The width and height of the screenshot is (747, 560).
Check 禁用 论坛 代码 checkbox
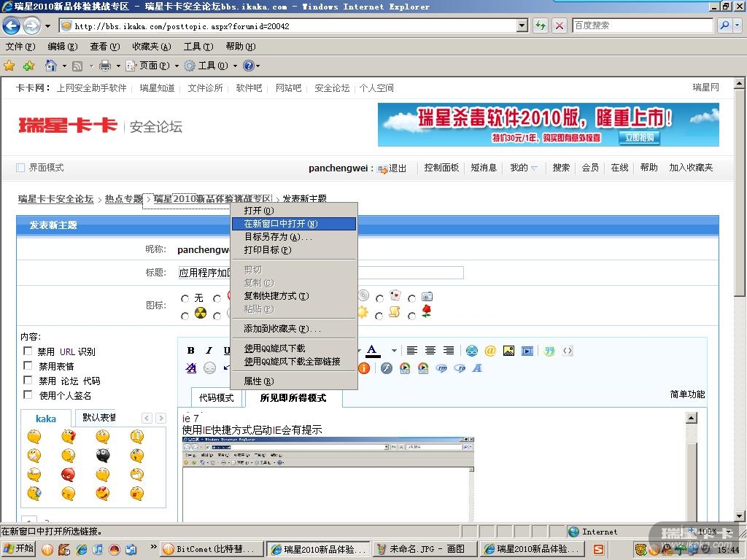(28, 380)
